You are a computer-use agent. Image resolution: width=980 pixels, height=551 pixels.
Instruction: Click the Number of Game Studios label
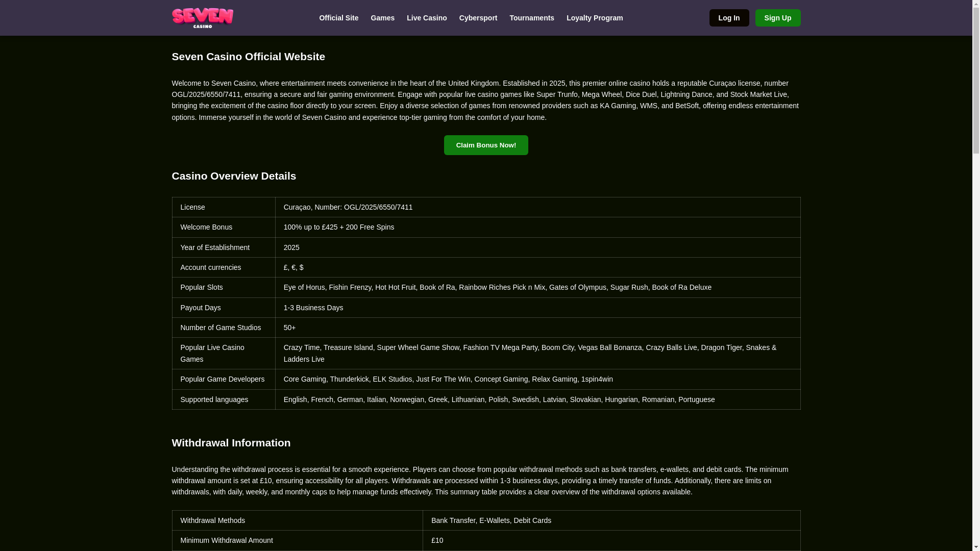tap(224, 328)
